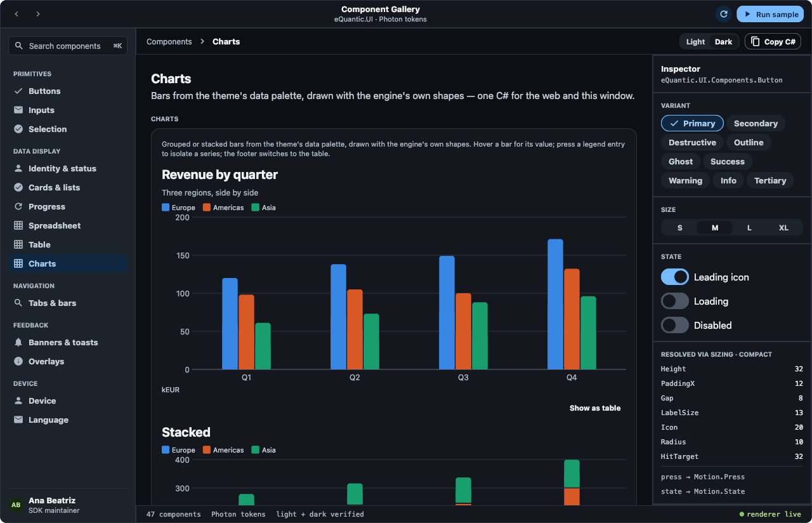
Task: Switch theme to Dark
Action: coord(724,42)
